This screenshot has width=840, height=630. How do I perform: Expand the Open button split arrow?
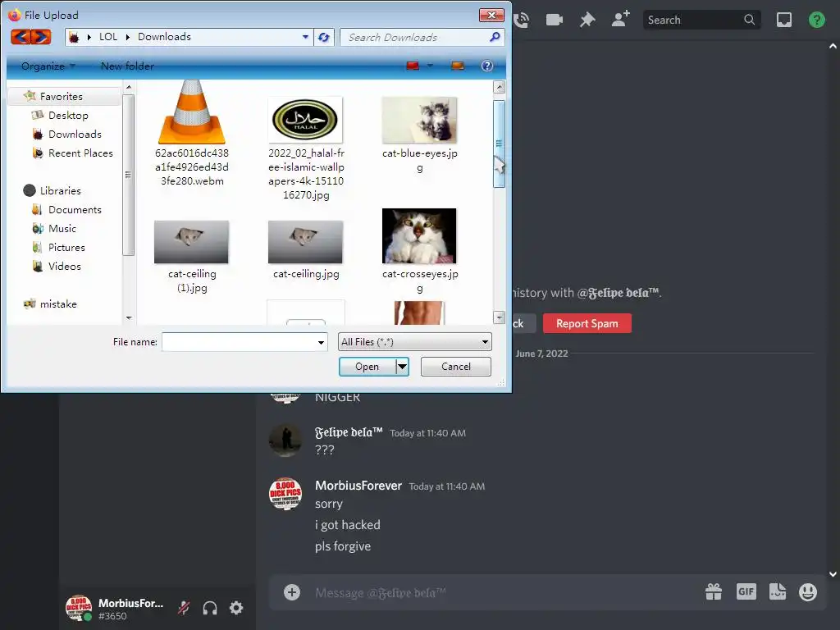click(402, 367)
